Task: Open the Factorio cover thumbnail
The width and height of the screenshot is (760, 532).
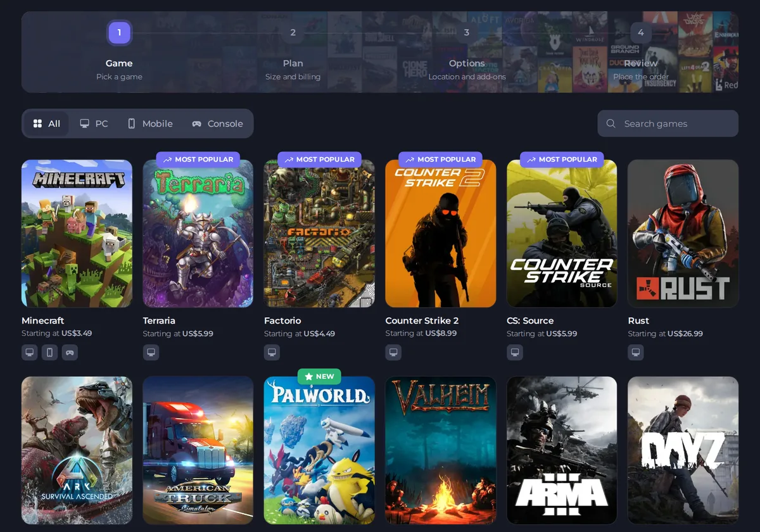Action: (319, 234)
